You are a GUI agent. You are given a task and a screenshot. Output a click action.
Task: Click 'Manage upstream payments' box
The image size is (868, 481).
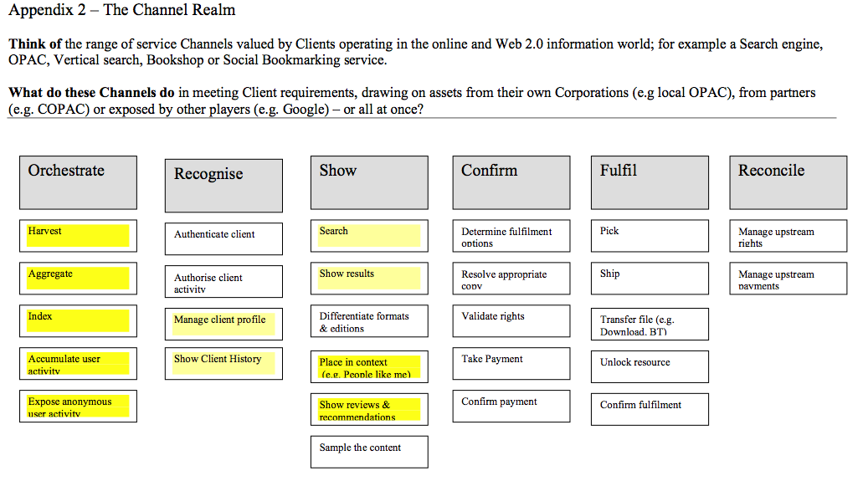click(x=788, y=279)
